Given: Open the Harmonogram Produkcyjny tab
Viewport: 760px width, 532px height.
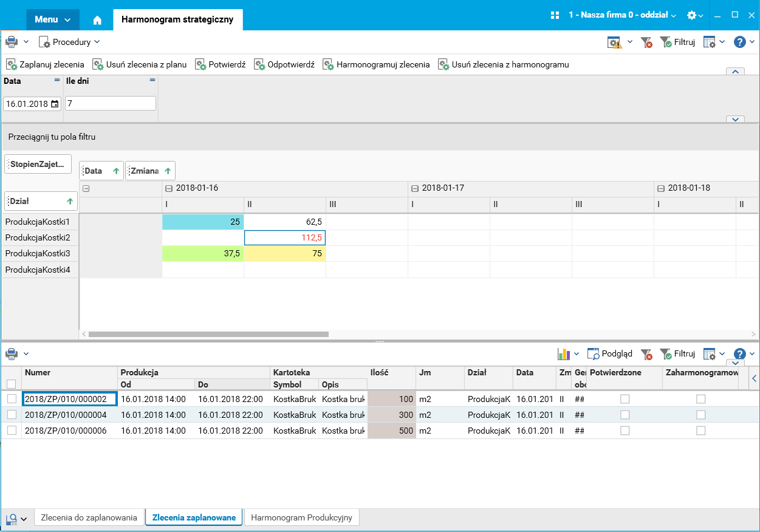Looking at the screenshot, I should (x=301, y=517).
